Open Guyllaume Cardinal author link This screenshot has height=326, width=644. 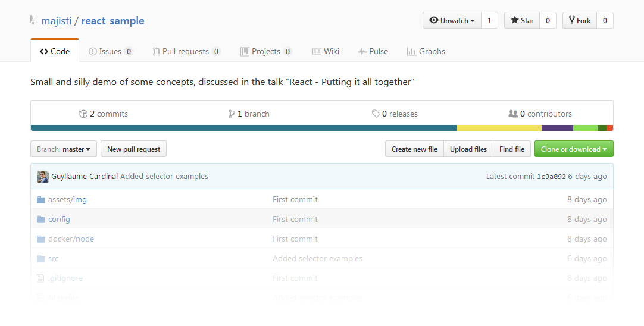click(x=85, y=177)
